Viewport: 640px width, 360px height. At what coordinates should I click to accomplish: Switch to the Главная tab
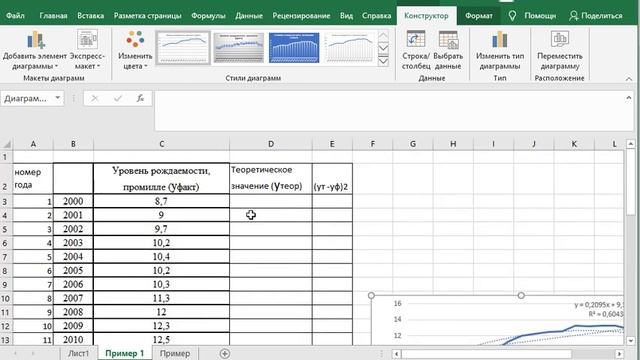click(53, 16)
